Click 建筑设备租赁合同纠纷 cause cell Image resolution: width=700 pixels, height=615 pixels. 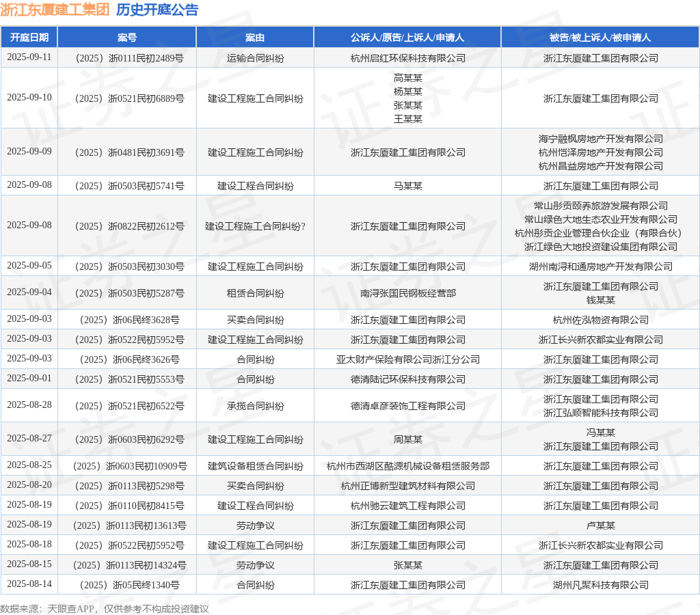tap(256, 466)
